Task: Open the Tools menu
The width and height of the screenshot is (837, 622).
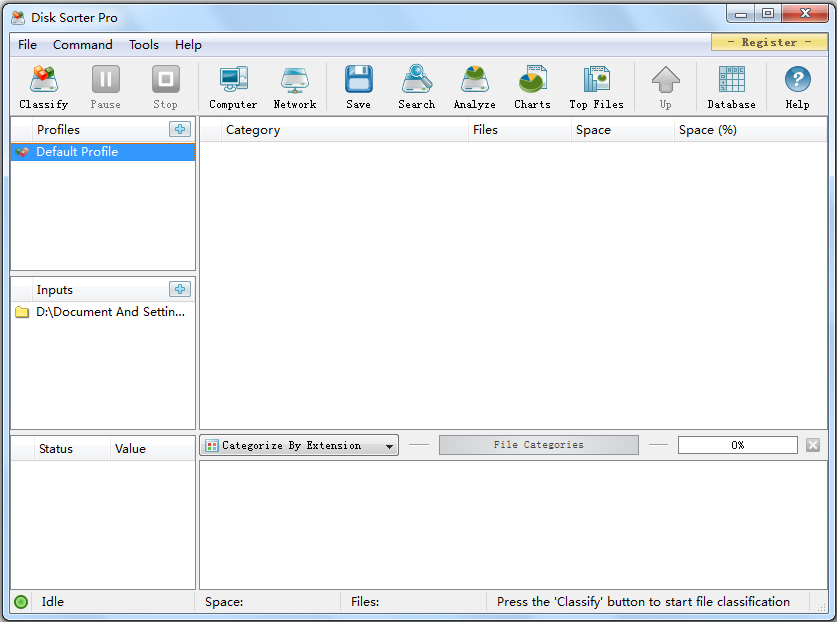Action: click(144, 45)
